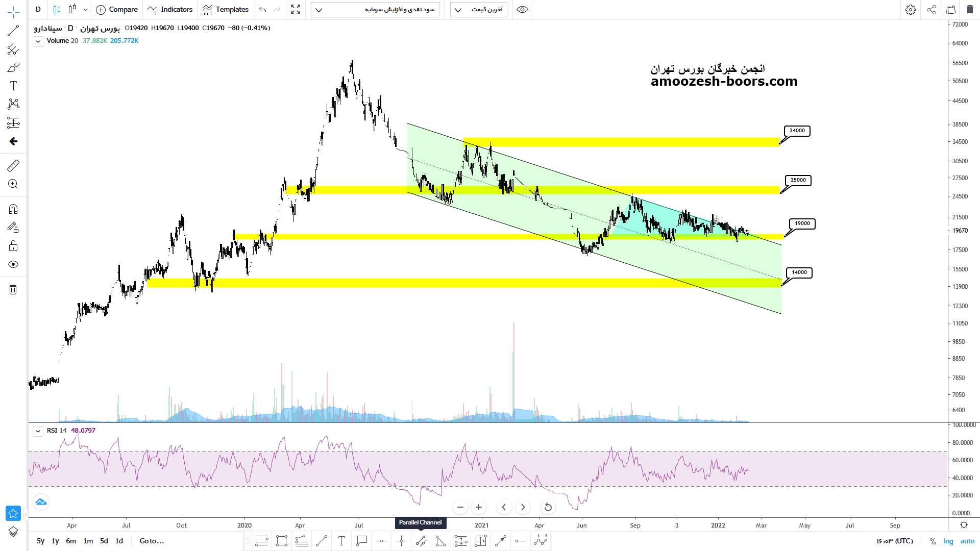Open the Indicators menu
This screenshot has height=551, width=980.
click(x=170, y=10)
